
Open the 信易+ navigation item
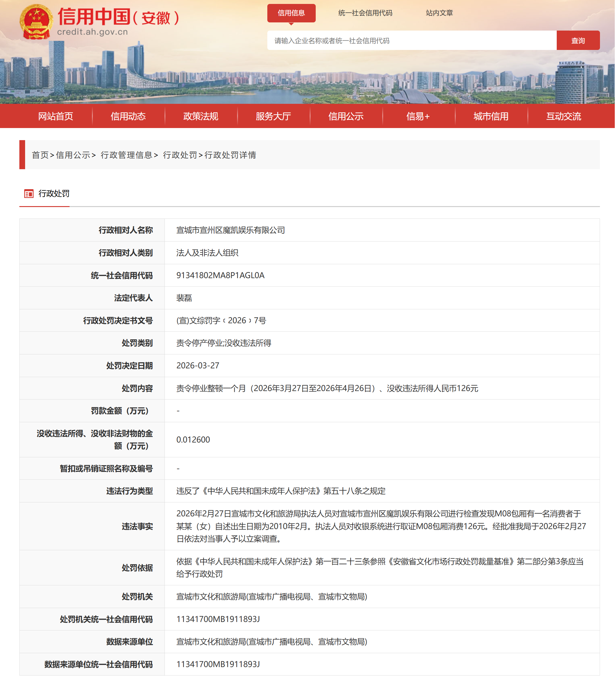[418, 116]
